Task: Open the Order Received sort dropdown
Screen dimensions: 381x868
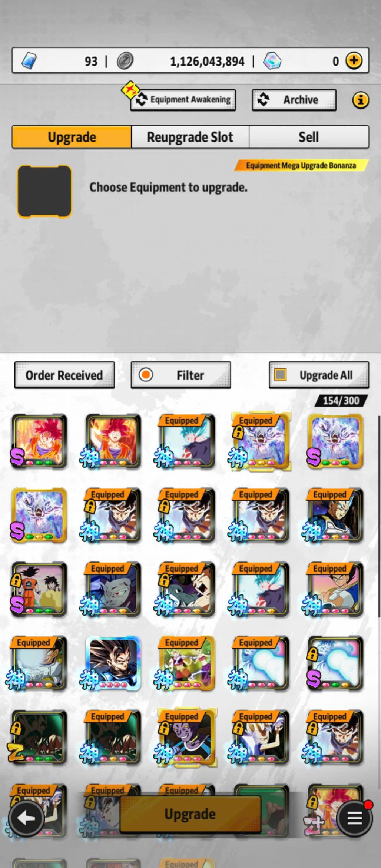Action: pyautogui.click(x=64, y=375)
